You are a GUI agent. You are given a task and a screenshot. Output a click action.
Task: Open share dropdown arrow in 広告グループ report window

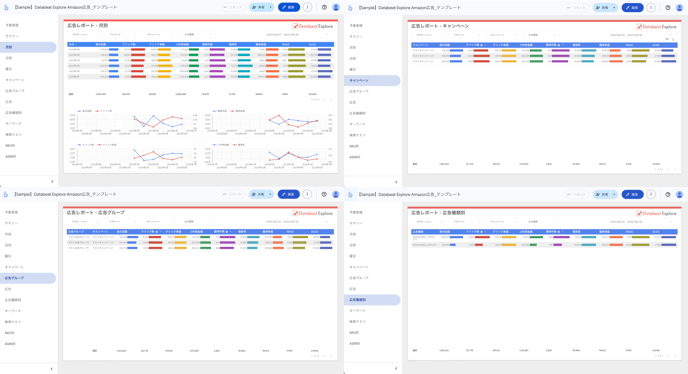tap(270, 194)
